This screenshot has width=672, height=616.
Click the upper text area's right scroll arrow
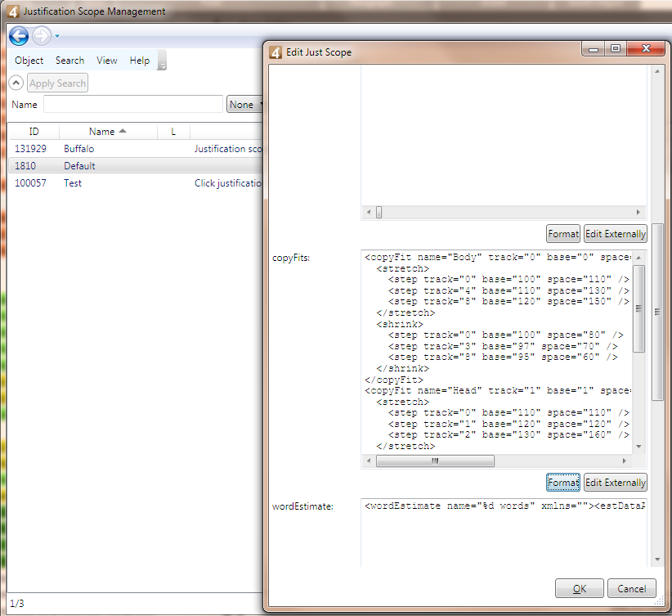point(638,213)
